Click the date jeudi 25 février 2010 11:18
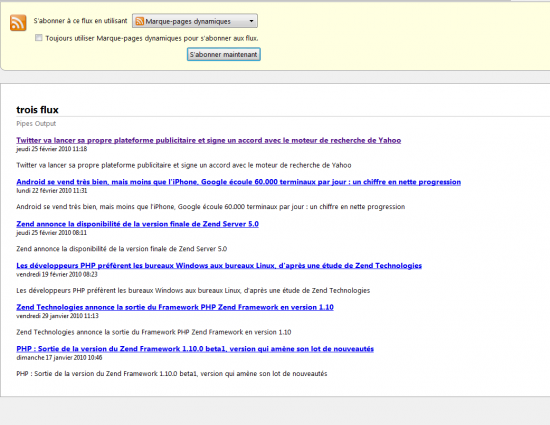 52,149
